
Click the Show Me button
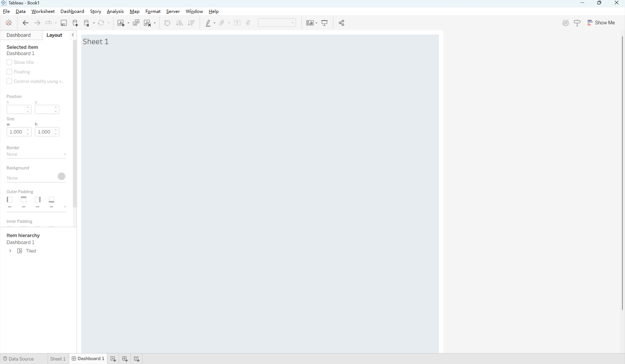[601, 22]
